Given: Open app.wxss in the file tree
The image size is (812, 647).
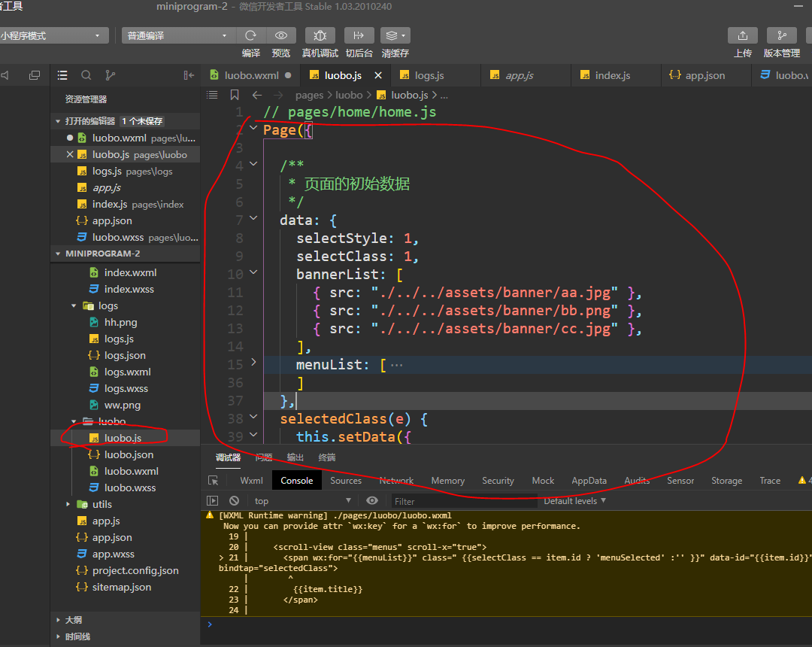Looking at the screenshot, I should click(x=114, y=554).
